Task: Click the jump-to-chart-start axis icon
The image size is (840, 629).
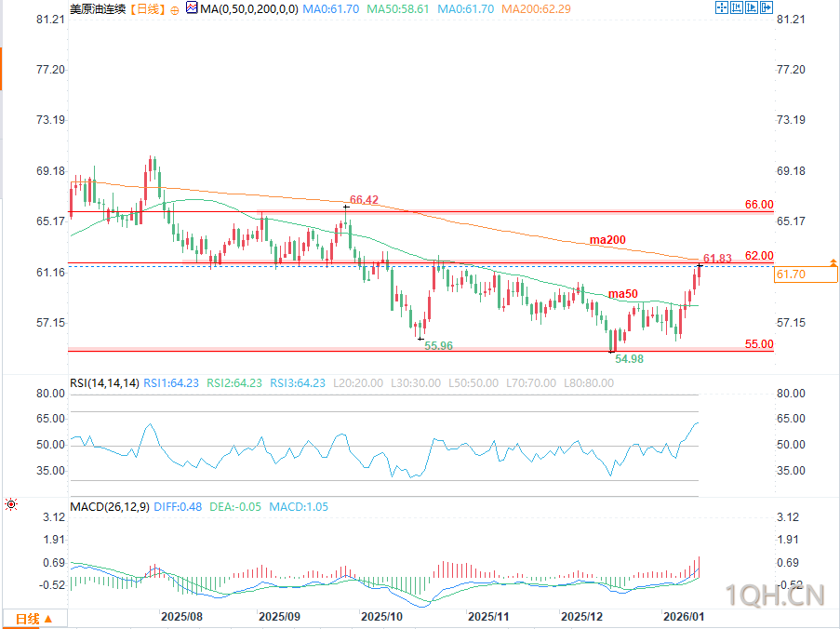Action: click(x=737, y=7)
